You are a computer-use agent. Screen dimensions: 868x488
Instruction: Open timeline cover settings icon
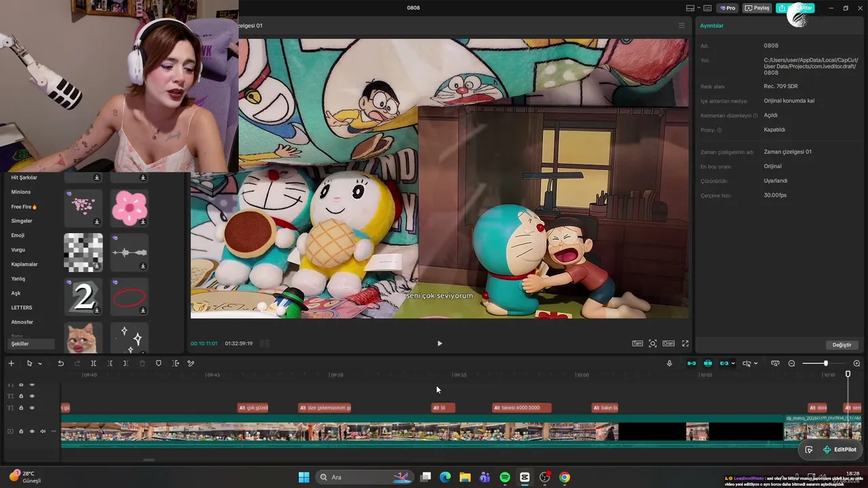[x=775, y=363]
